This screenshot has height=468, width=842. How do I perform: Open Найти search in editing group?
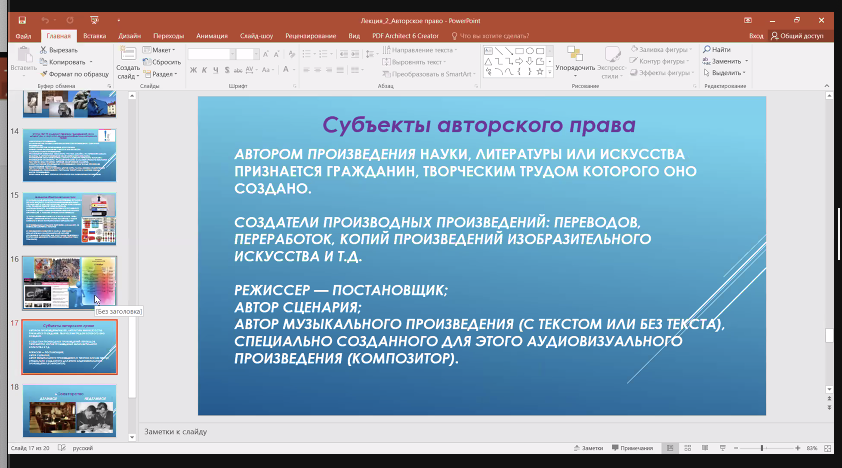[717, 49]
